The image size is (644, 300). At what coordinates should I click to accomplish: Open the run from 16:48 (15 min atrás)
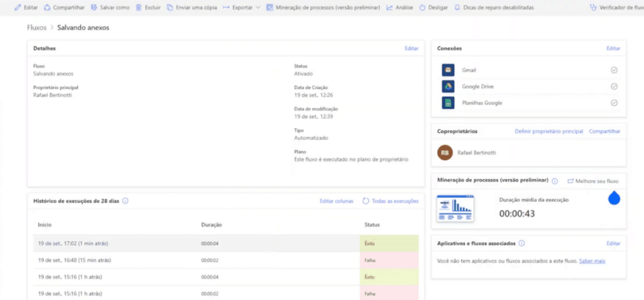226,260
